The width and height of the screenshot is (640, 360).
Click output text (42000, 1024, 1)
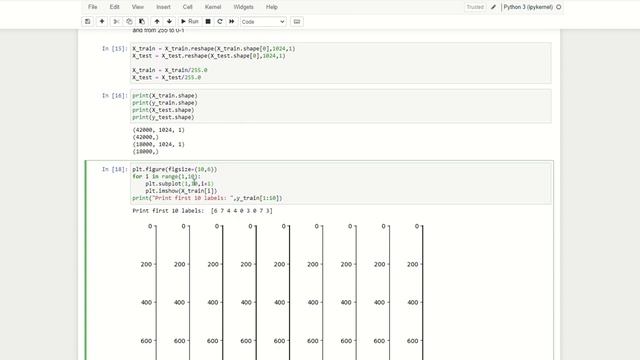[158, 130]
